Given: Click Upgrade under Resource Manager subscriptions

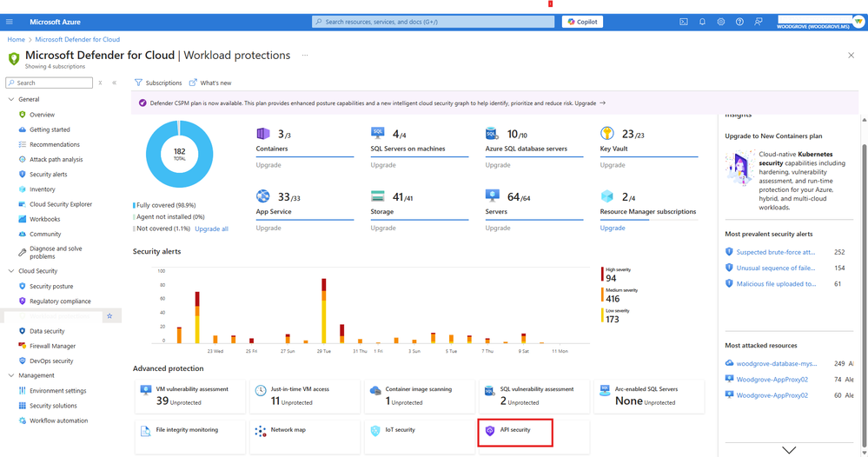Looking at the screenshot, I should pyautogui.click(x=613, y=228).
